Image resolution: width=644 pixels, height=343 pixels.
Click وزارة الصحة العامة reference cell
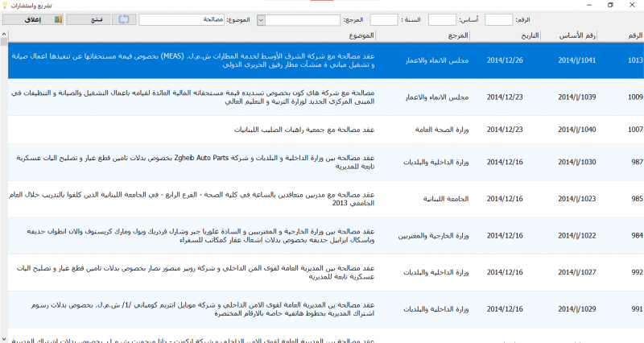point(441,130)
